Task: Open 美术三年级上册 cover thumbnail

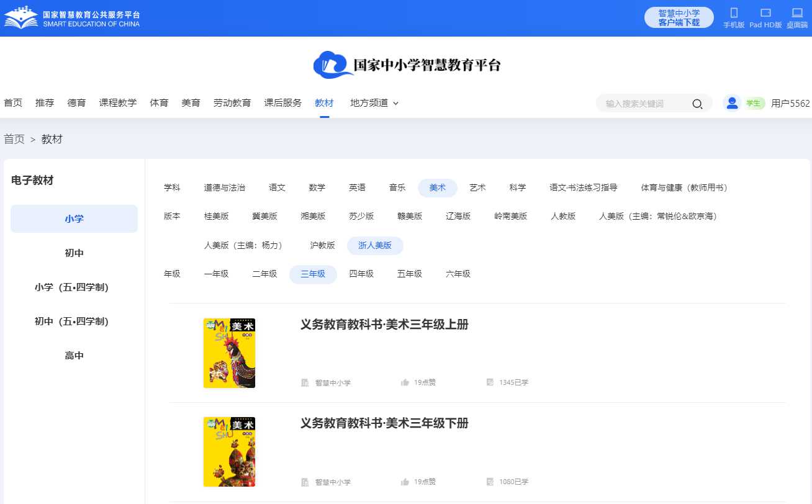Action: click(229, 353)
